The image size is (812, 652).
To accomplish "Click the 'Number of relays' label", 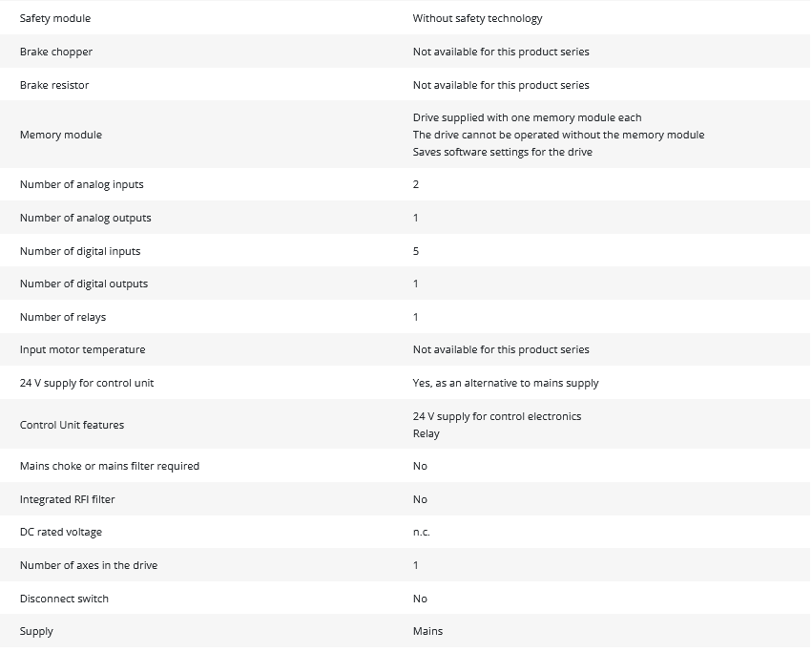I will tap(63, 317).
